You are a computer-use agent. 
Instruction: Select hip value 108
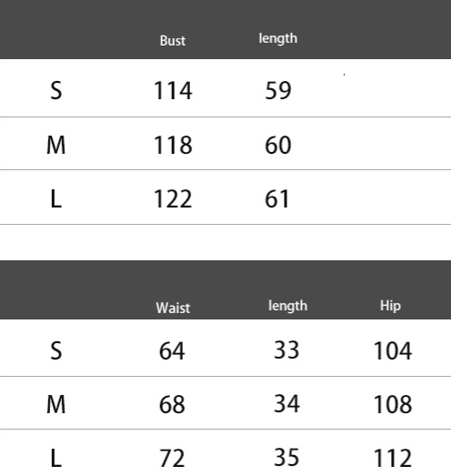(393, 404)
